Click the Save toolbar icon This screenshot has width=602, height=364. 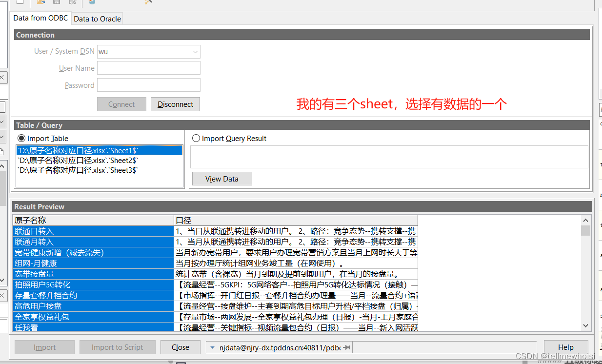click(x=56, y=2)
